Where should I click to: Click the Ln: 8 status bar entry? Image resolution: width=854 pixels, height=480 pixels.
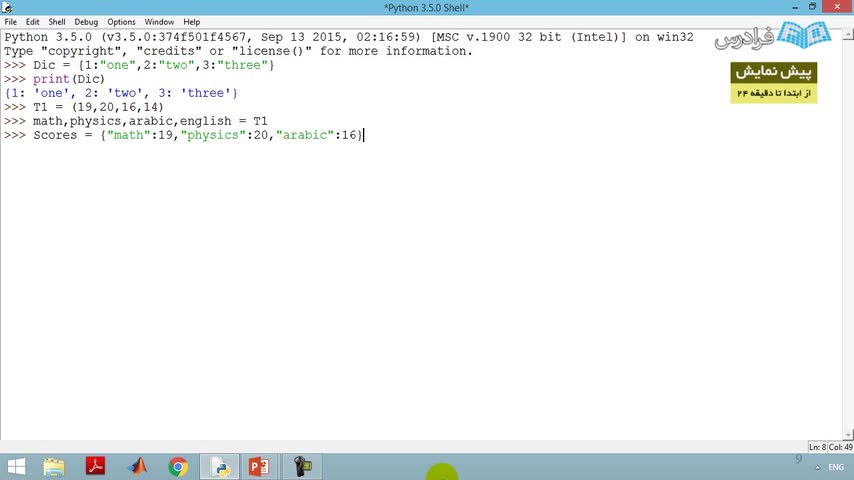[818, 447]
